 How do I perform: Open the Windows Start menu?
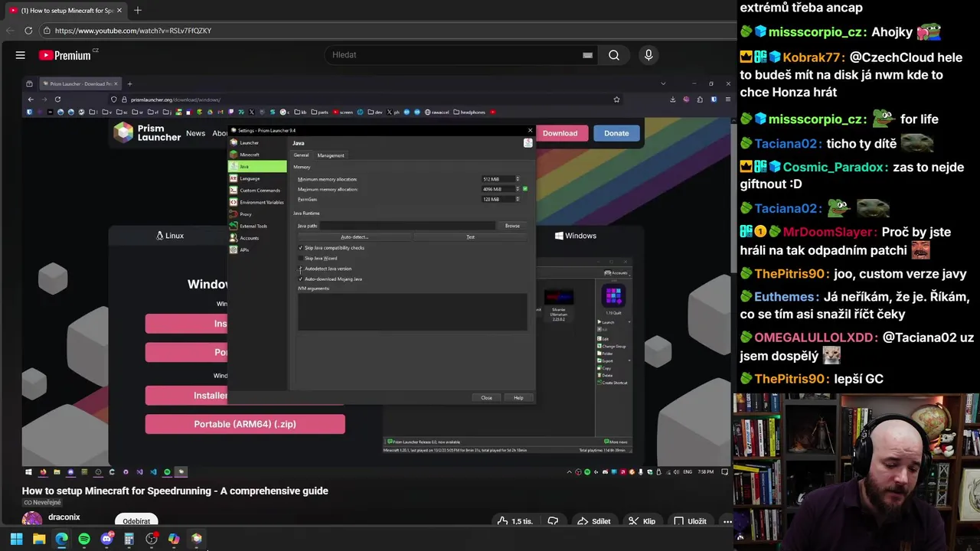16,539
